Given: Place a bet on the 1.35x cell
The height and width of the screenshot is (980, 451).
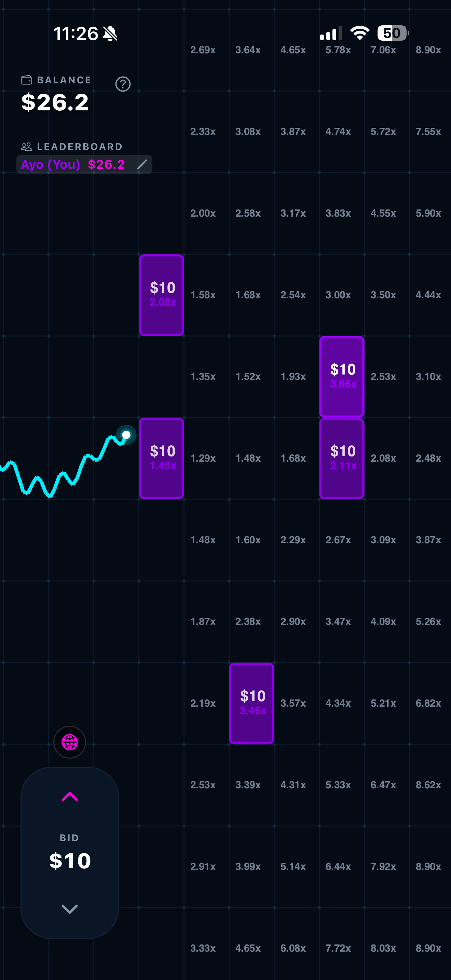Looking at the screenshot, I should pos(203,376).
